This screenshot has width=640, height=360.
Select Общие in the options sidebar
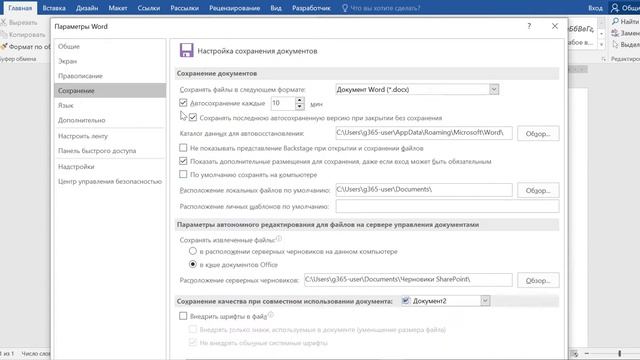[110, 47]
